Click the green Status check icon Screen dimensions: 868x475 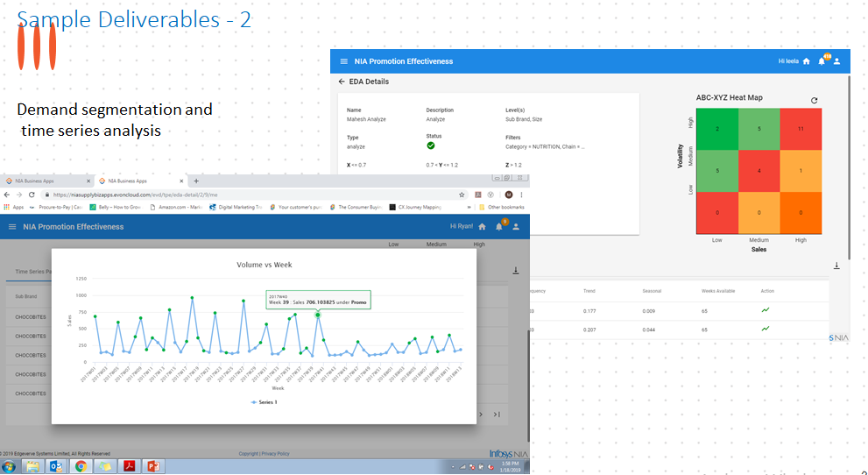[431, 145]
